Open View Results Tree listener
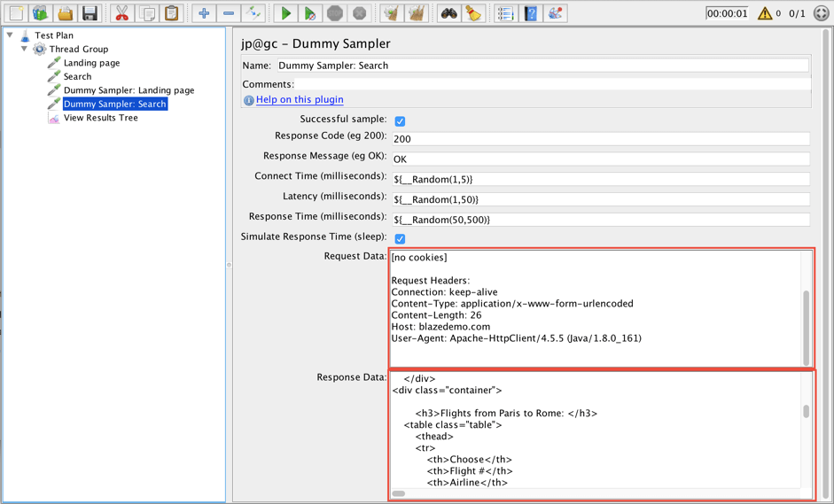The image size is (834, 504). coord(100,118)
